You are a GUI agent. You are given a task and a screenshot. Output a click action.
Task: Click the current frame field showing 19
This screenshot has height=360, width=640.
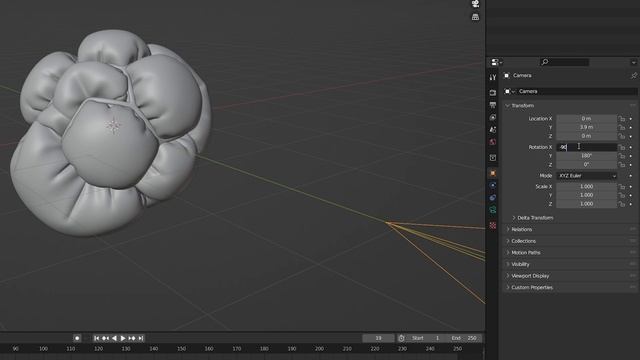coord(378,338)
